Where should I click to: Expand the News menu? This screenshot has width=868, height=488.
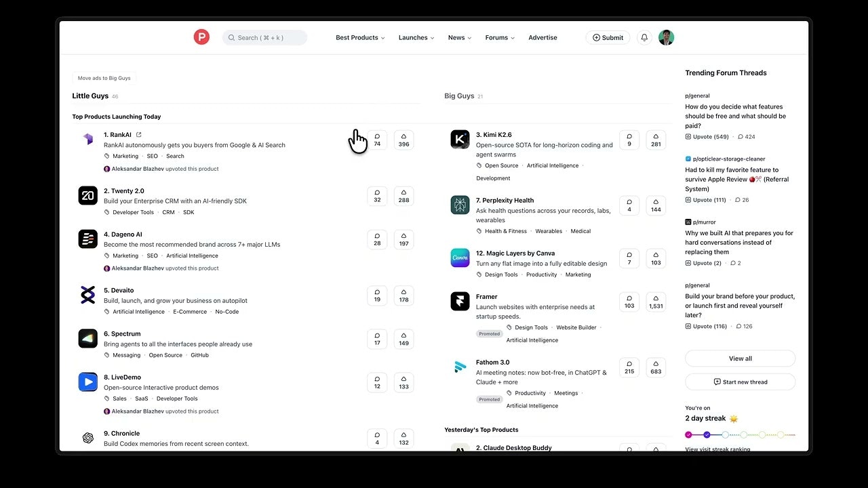460,38
